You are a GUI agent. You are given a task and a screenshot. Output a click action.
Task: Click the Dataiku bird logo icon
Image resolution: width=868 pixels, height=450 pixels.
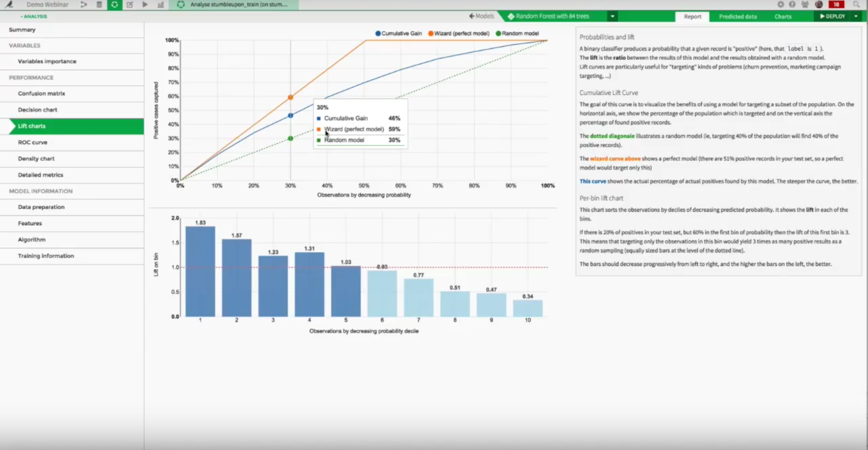[9, 5]
